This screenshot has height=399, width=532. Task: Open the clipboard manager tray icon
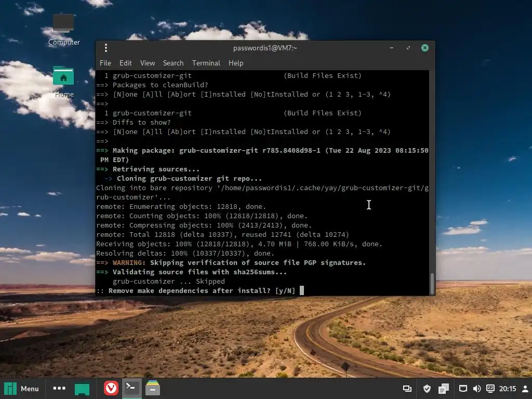click(x=444, y=389)
